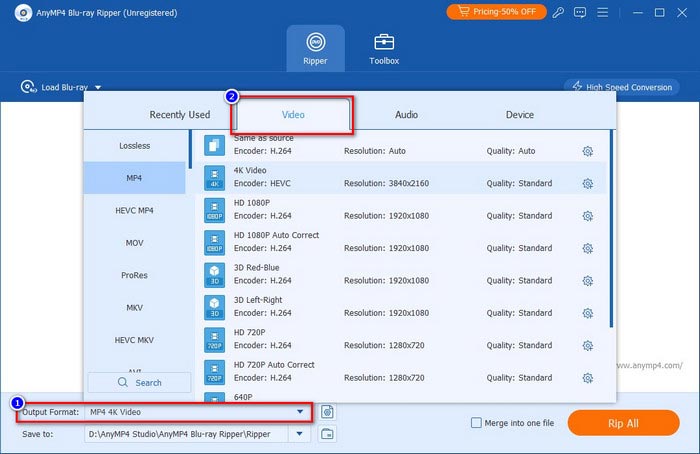The height and width of the screenshot is (454, 700).
Task: Open settings gear for HD 720P Auto Correct
Action: coord(588,378)
